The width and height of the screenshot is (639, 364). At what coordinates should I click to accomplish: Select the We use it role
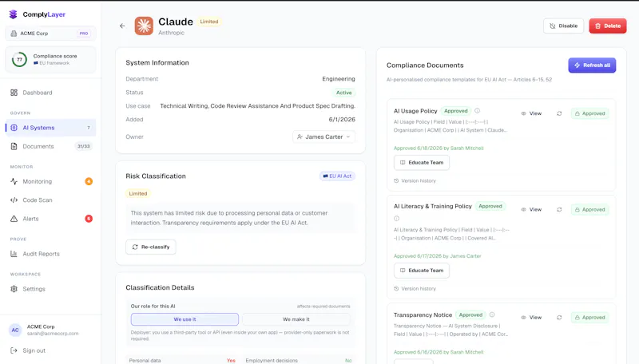(x=185, y=319)
